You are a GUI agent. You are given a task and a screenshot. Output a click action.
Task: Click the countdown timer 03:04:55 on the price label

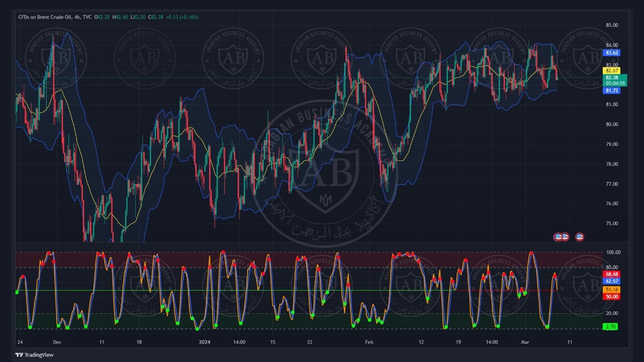(615, 83)
